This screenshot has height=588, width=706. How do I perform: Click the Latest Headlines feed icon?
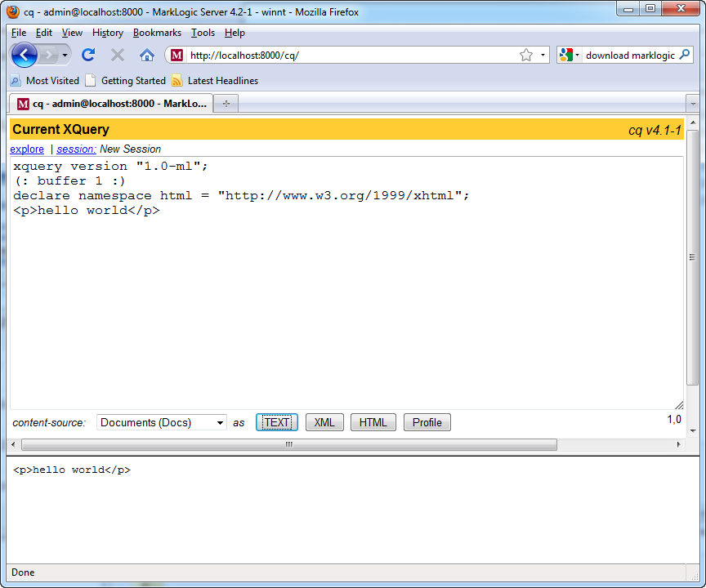(177, 81)
